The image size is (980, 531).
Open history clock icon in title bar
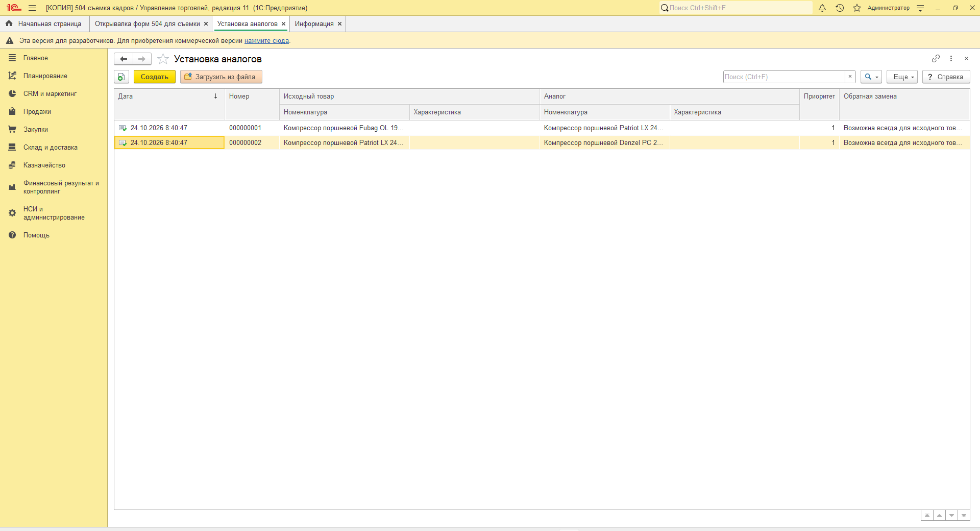point(840,8)
